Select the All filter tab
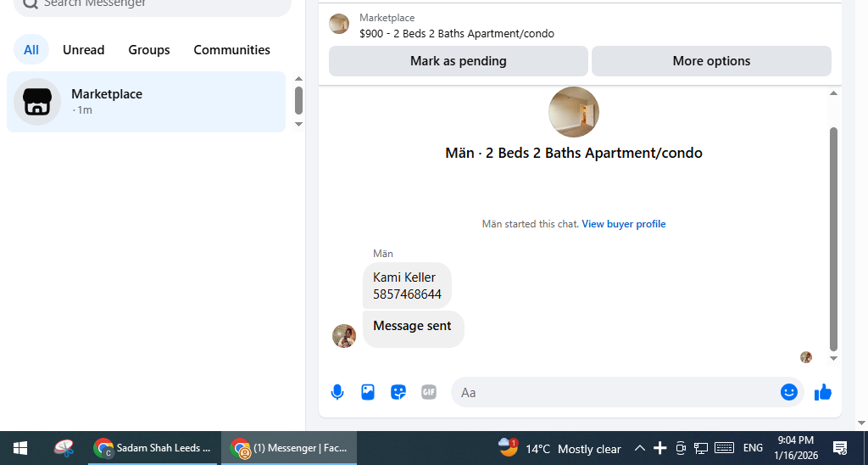Image resolution: width=868 pixels, height=465 pixels. pyautogui.click(x=31, y=50)
